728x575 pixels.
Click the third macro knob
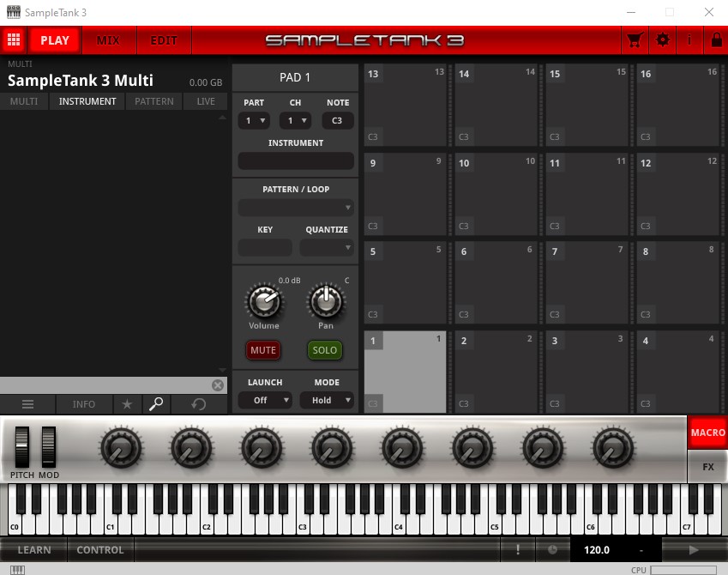262,449
